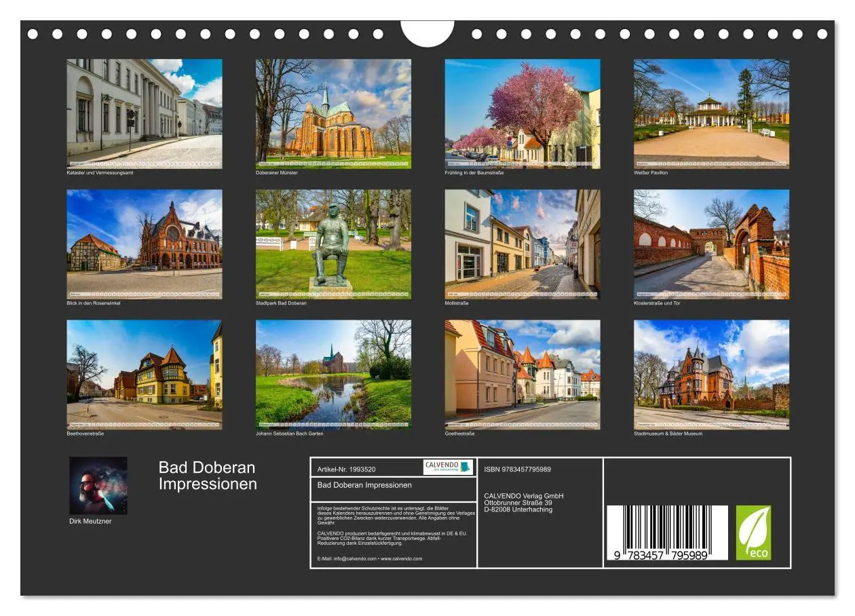Screen dimensions: 855x616
Task: Click the caption 'Beethovenstraße'
Action: pos(85,434)
